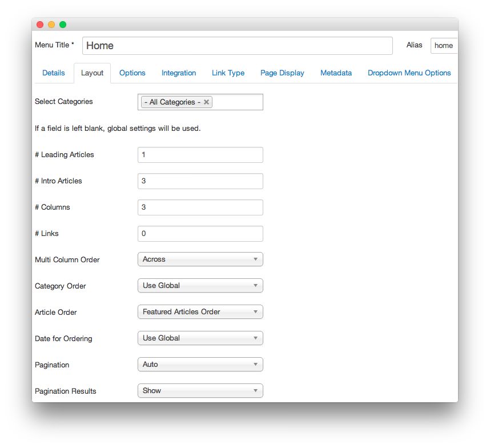The height and width of the screenshot is (448, 490).
Task: Go to the Integration tab
Action: pyautogui.click(x=179, y=73)
